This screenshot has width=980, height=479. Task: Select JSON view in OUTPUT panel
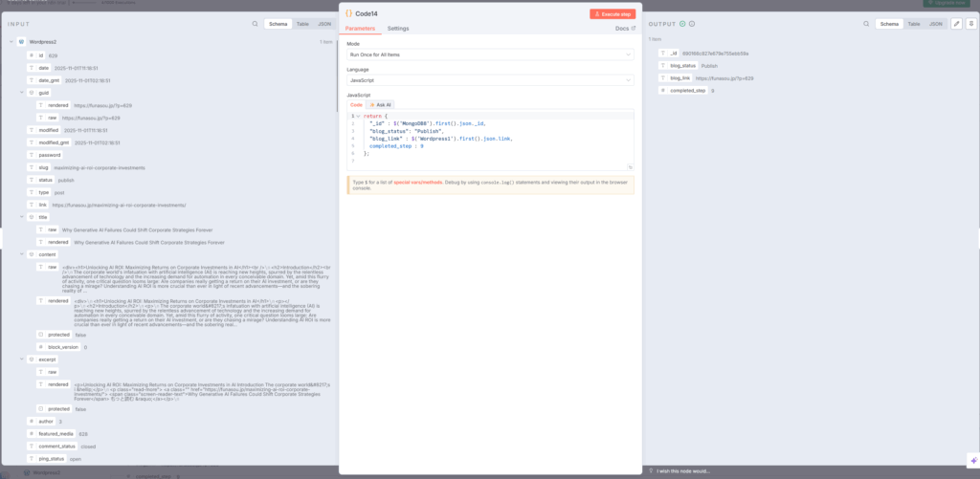(936, 23)
